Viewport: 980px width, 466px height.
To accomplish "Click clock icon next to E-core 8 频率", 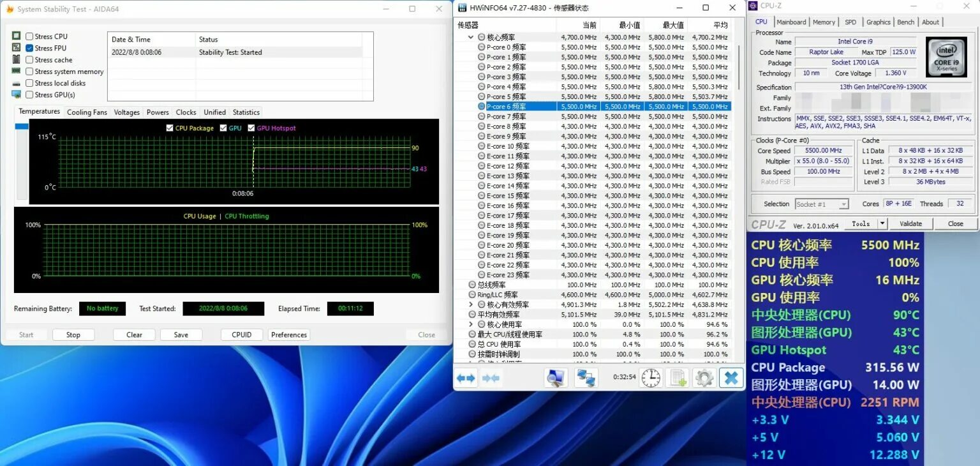I will click(482, 126).
